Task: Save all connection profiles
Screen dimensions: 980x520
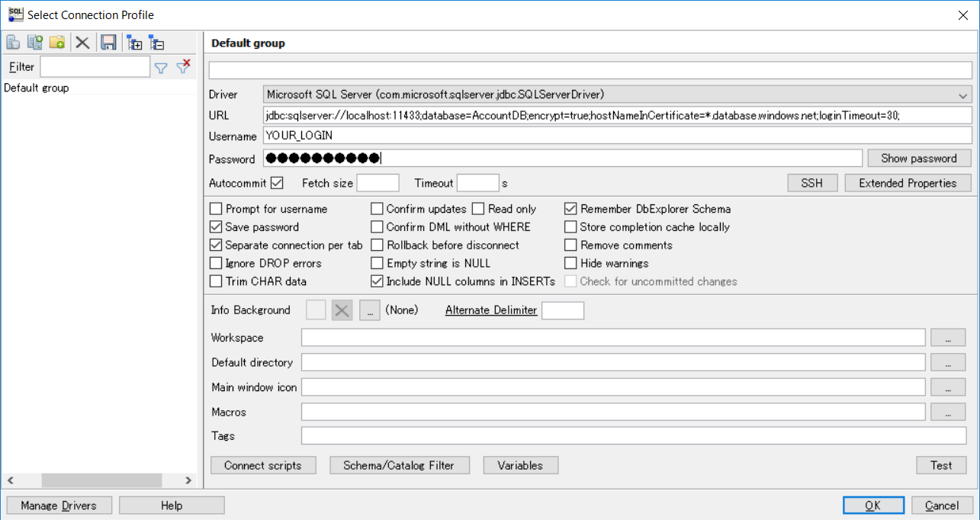Action: (108, 42)
